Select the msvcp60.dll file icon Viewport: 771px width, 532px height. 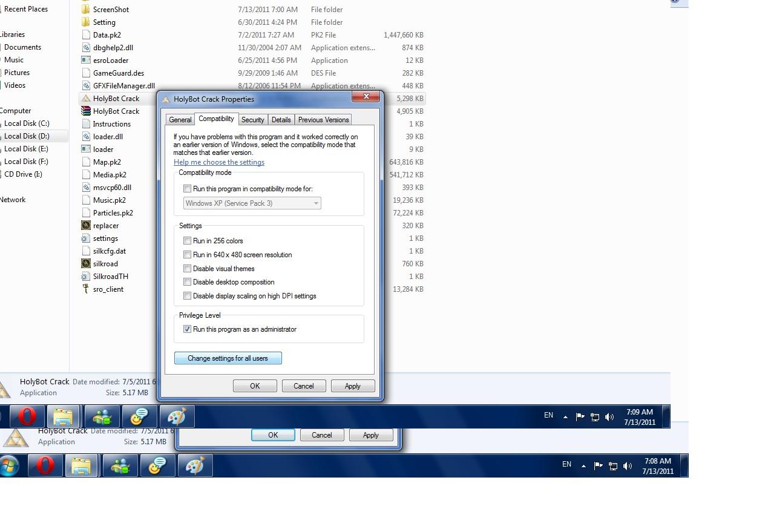coord(86,188)
